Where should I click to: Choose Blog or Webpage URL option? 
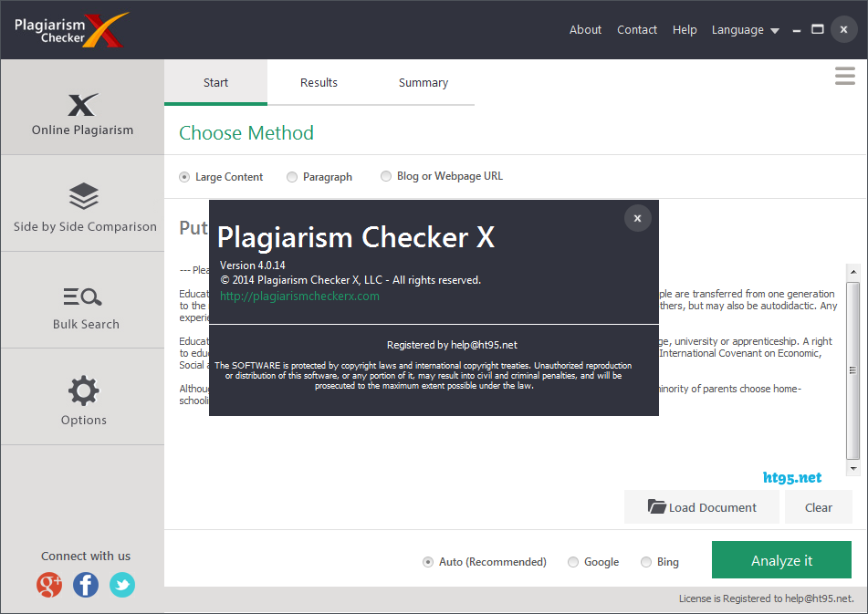coord(385,176)
